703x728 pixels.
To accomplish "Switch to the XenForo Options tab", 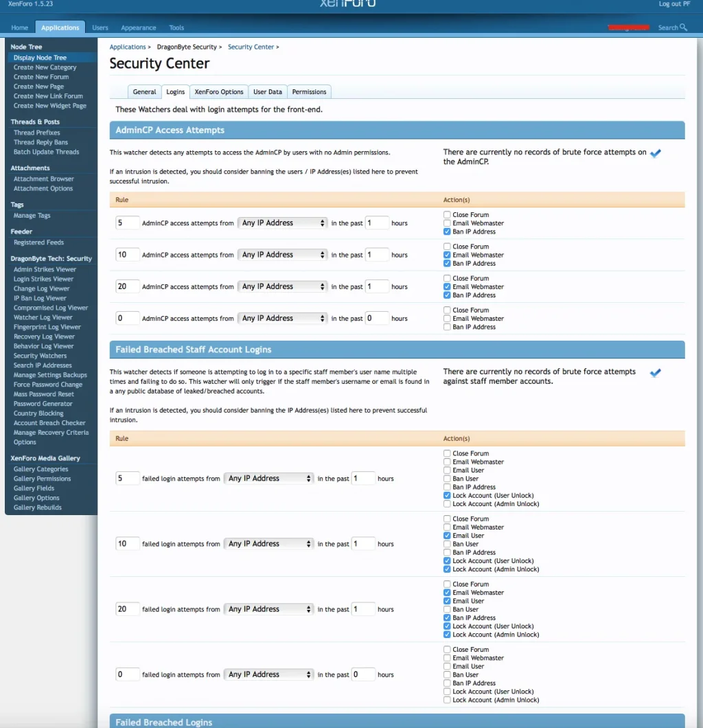I will pos(218,92).
